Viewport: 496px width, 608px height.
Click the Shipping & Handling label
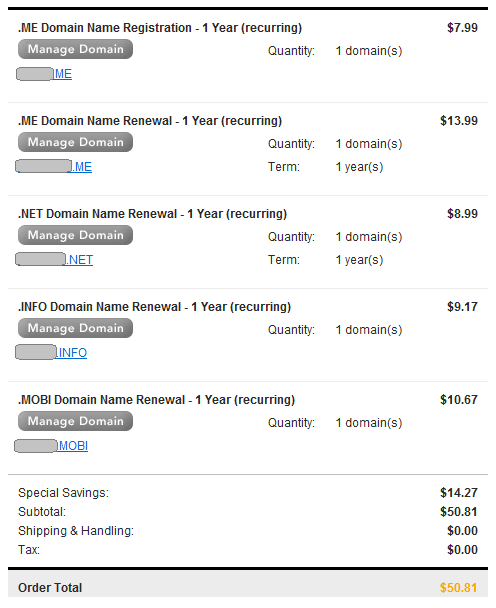coord(76,531)
